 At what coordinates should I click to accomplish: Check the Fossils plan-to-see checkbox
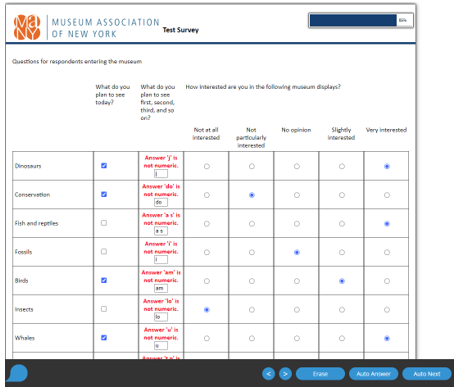coord(104,252)
